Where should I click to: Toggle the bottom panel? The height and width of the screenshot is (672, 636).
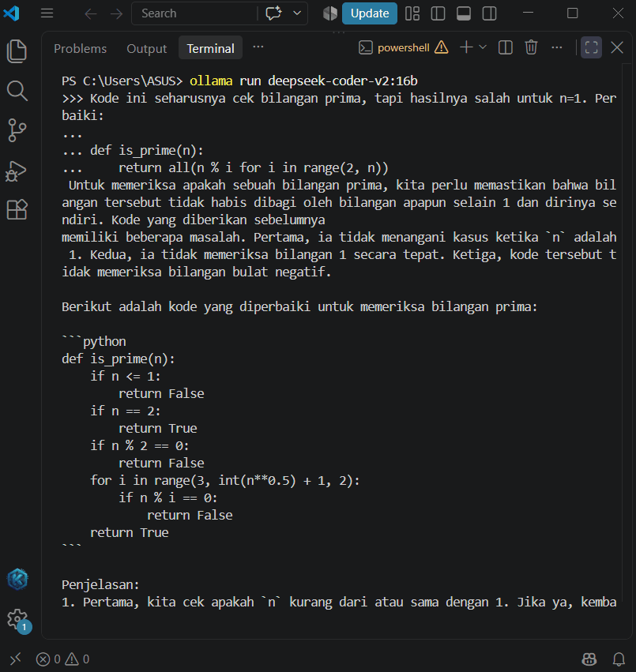click(x=464, y=13)
